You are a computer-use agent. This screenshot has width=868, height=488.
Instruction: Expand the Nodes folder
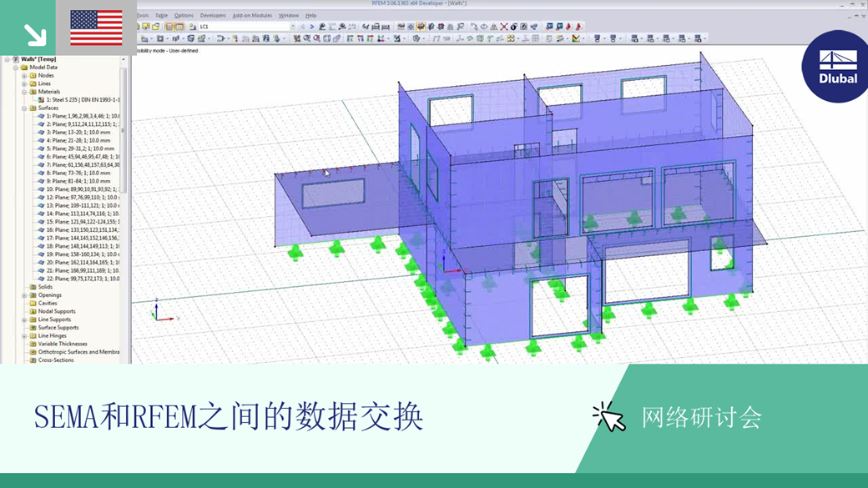24,76
